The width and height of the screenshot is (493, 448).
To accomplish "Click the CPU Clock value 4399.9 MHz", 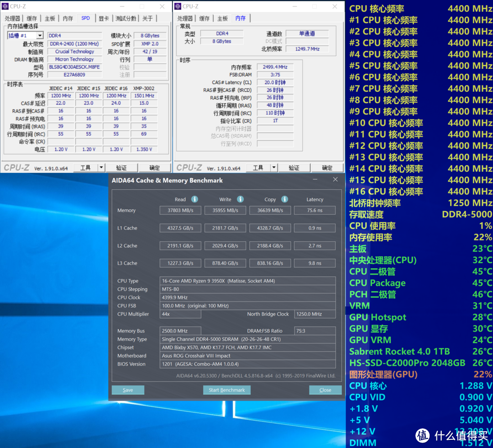I will pos(247,297).
